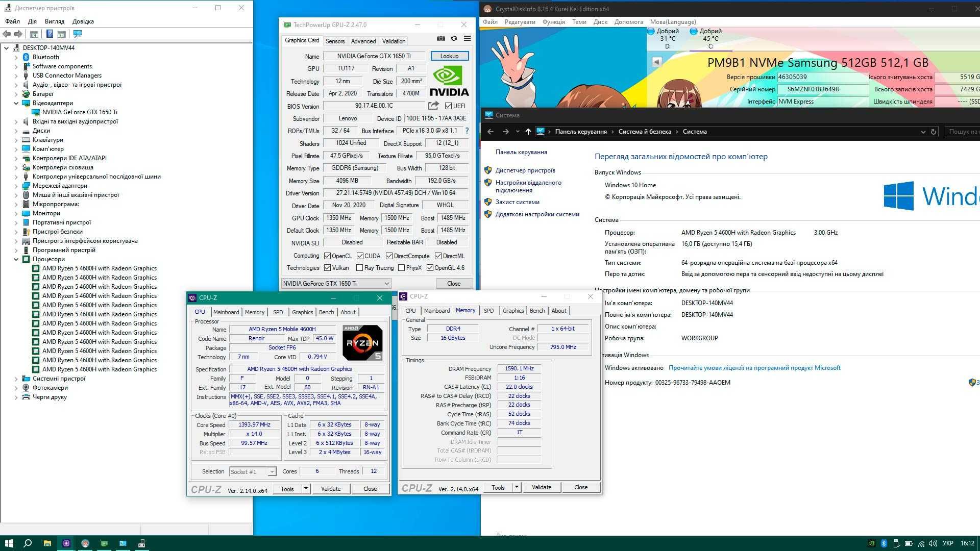Expand the Мережеві адаптери tree node

coord(16,186)
